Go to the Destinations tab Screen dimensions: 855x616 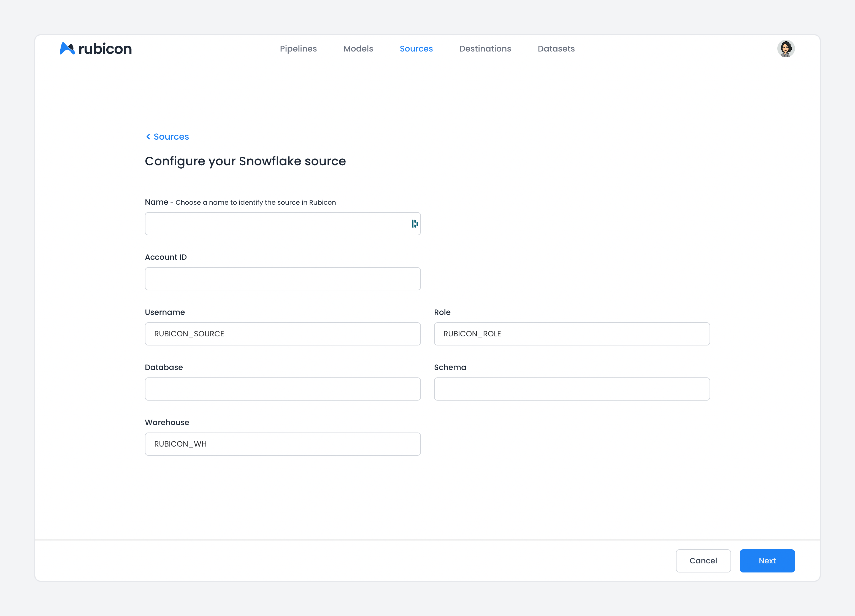485,49
